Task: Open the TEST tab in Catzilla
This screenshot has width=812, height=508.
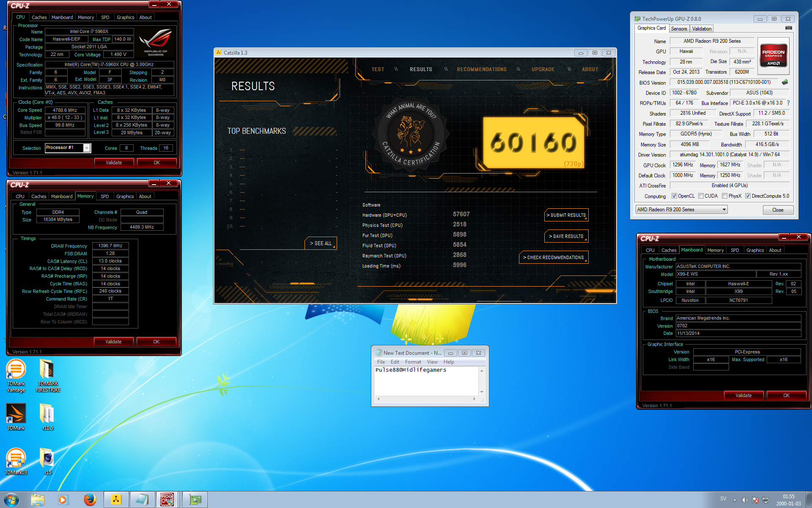Action: tap(378, 69)
